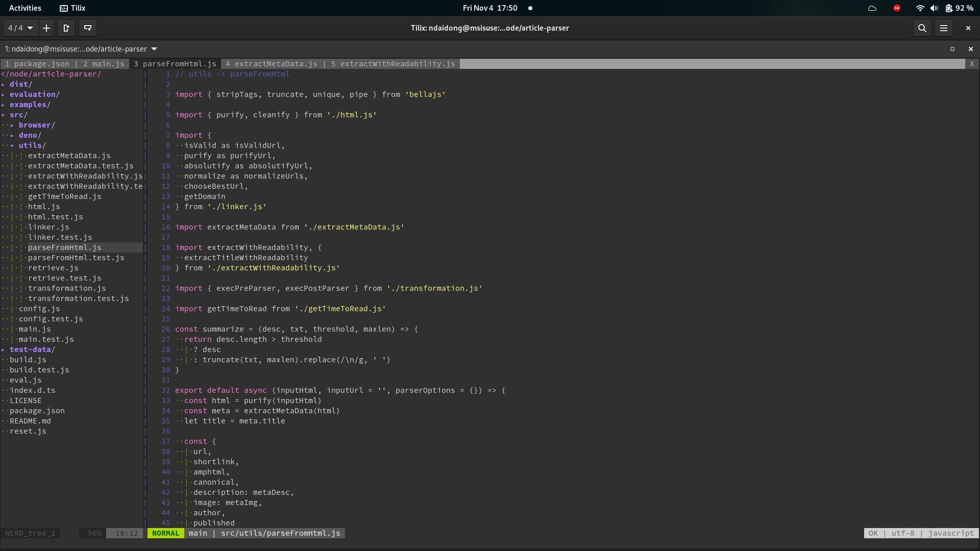Open retrieve.js in the file tree

coord(53,268)
